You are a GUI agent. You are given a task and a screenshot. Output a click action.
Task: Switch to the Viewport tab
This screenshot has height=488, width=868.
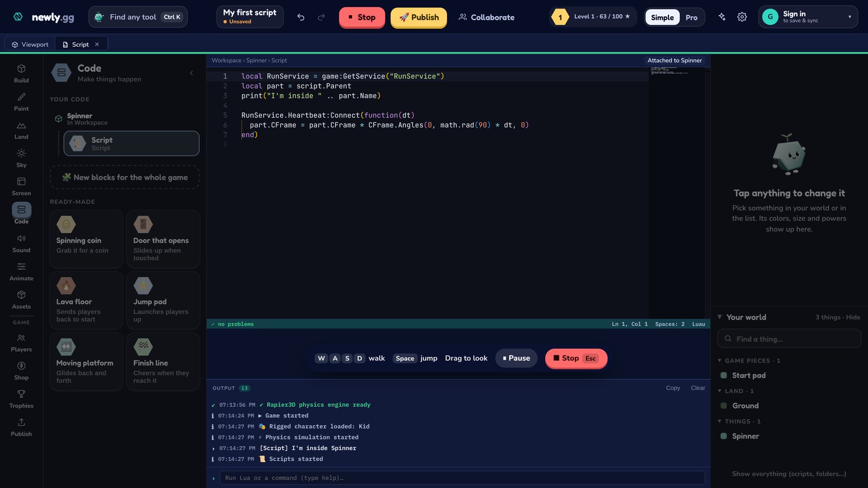[x=30, y=44]
